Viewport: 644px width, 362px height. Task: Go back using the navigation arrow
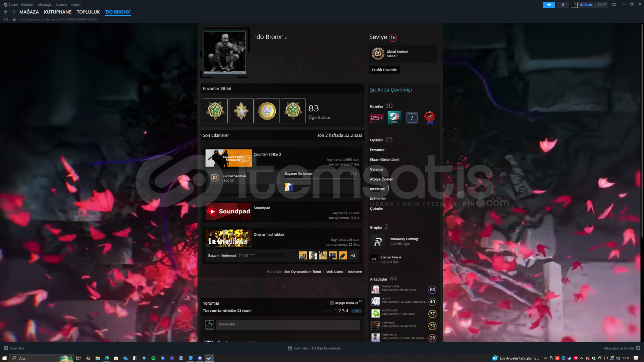click(6, 12)
